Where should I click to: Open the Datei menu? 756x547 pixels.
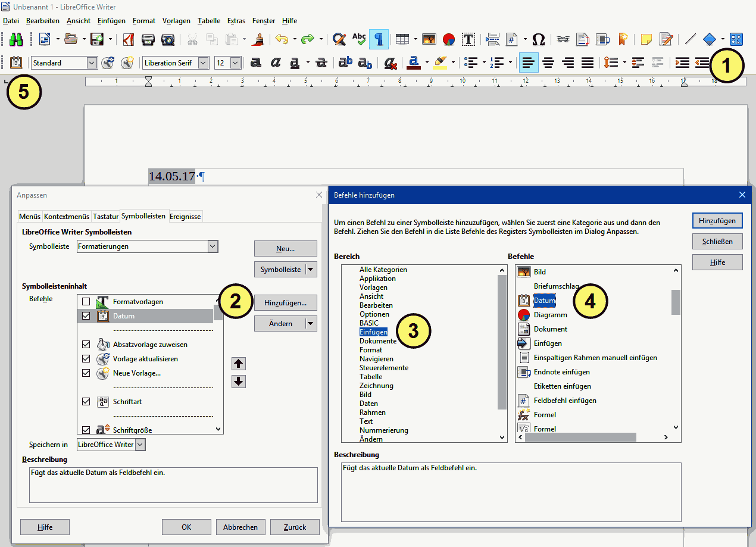(11, 21)
